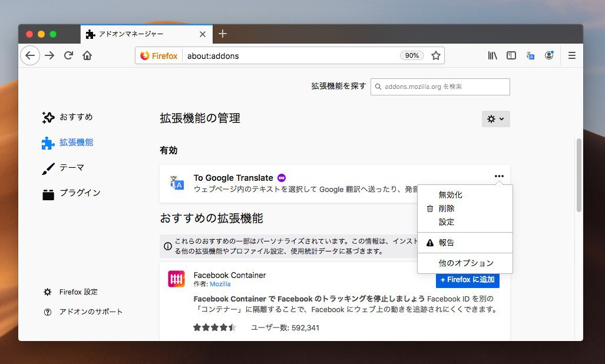Open the hamburger application menu

point(572,55)
